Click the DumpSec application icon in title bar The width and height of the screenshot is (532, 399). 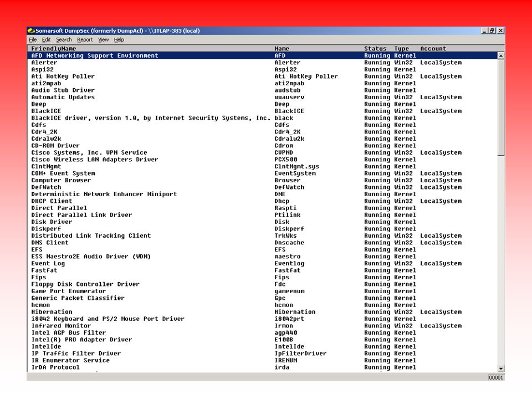(x=31, y=30)
